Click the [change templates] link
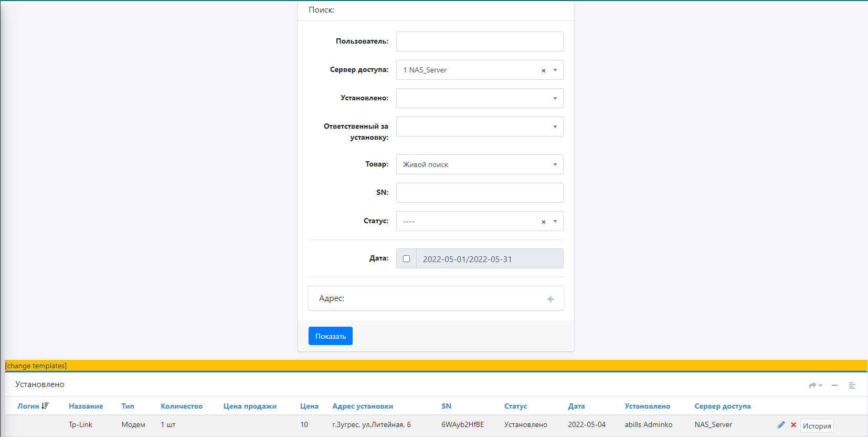The image size is (868, 437). click(36, 366)
